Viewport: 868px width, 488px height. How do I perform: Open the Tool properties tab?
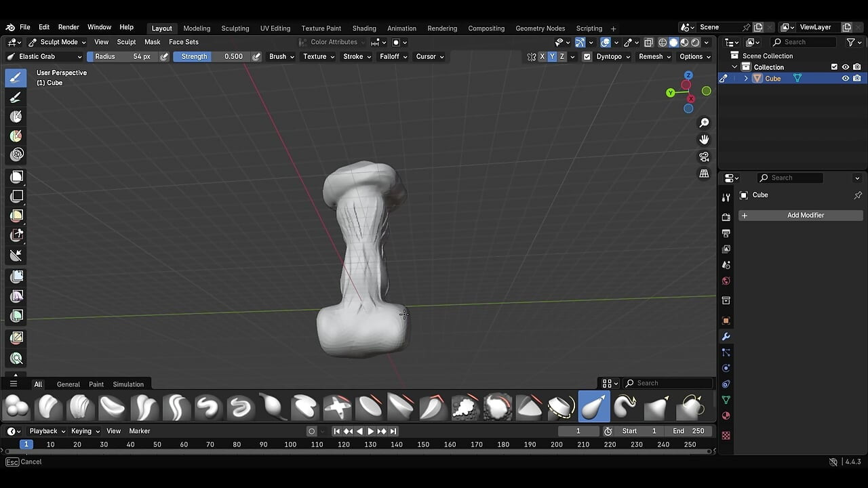726,197
